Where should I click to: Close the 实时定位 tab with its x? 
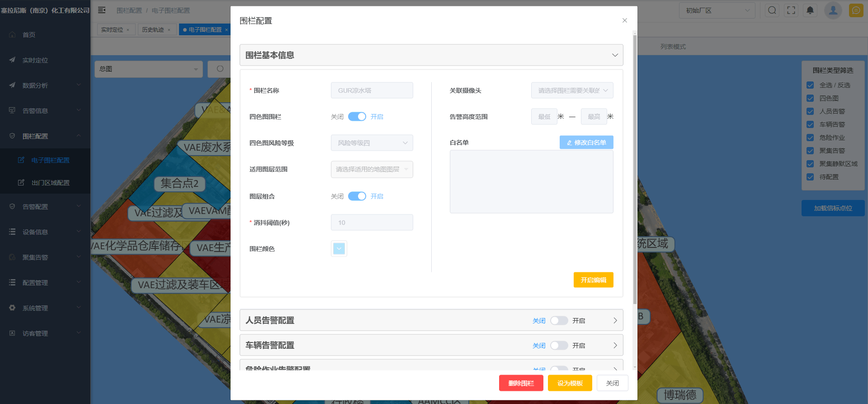(128, 30)
